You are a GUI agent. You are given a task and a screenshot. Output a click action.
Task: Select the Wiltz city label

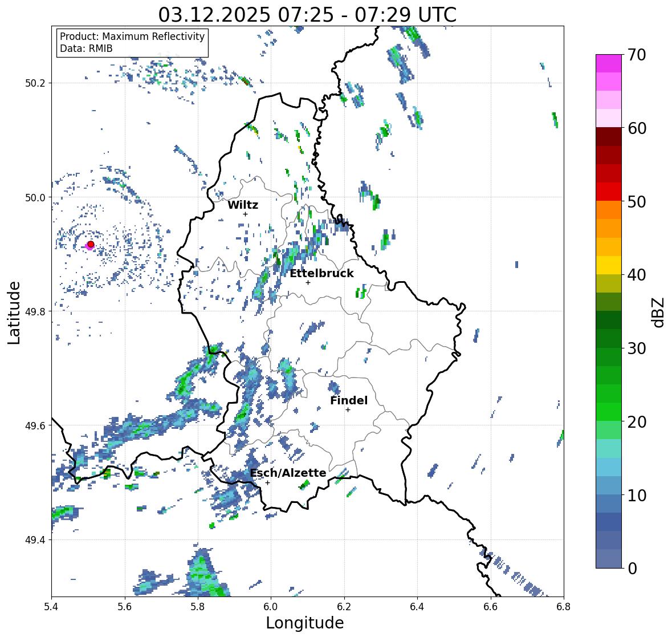pos(243,205)
